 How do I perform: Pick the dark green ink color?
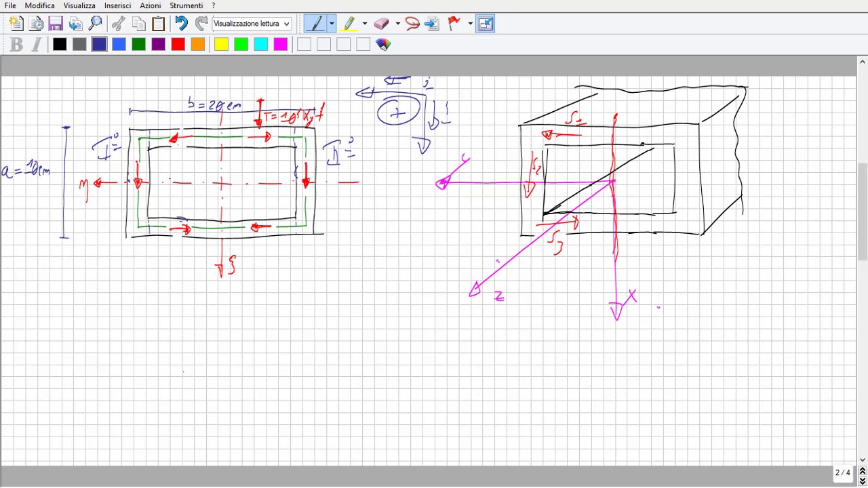pyautogui.click(x=138, y=45)
